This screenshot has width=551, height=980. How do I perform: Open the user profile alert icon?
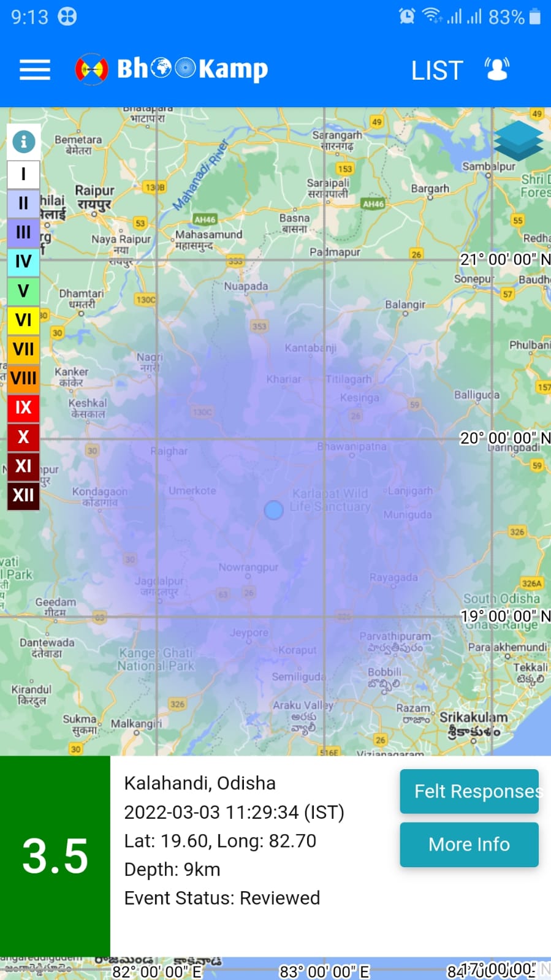[x=497, y=69]
